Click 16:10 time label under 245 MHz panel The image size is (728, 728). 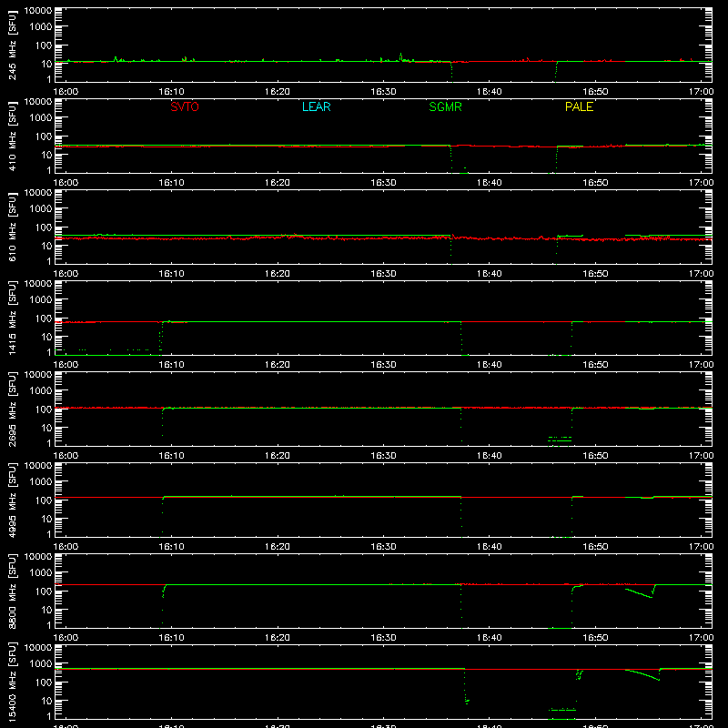tap(171, 92)
